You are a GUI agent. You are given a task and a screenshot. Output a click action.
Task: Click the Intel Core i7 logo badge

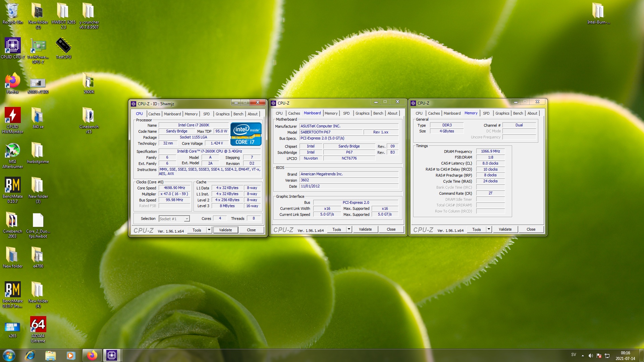246,134
